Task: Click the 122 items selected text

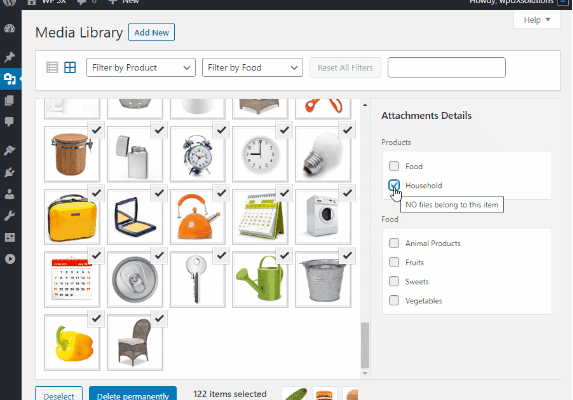Action: tap(230, 394)
